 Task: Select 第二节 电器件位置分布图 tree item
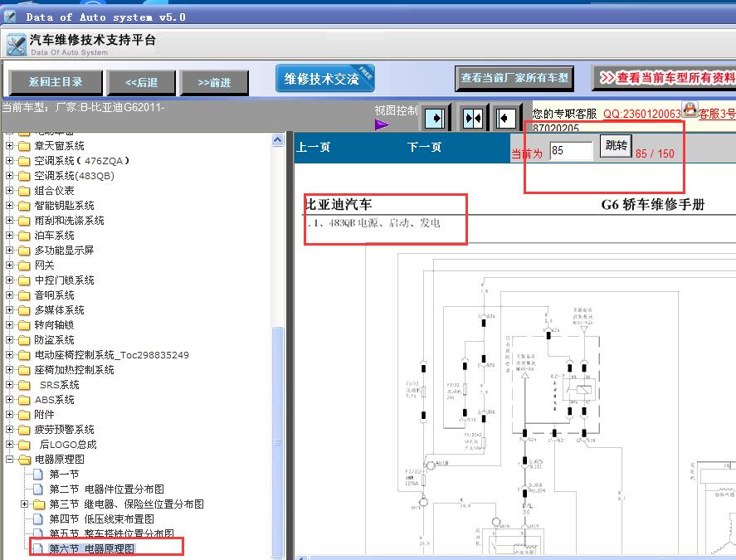(x=106, y=489)
